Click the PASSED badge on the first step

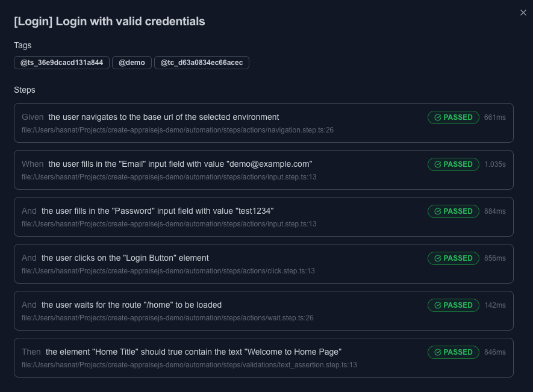(x=454, y=117)
